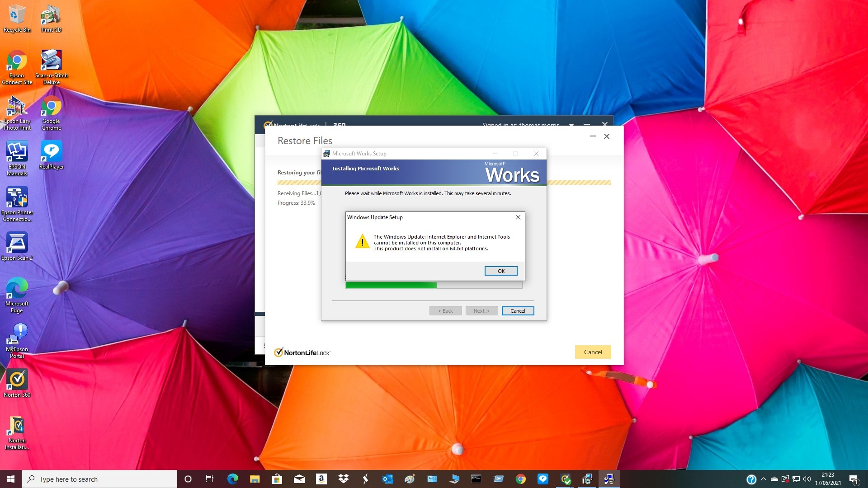Viewport: 868px width, 488px height.
Task: Click the Dropbox icon in the taskbar
Action: point(344,479)
